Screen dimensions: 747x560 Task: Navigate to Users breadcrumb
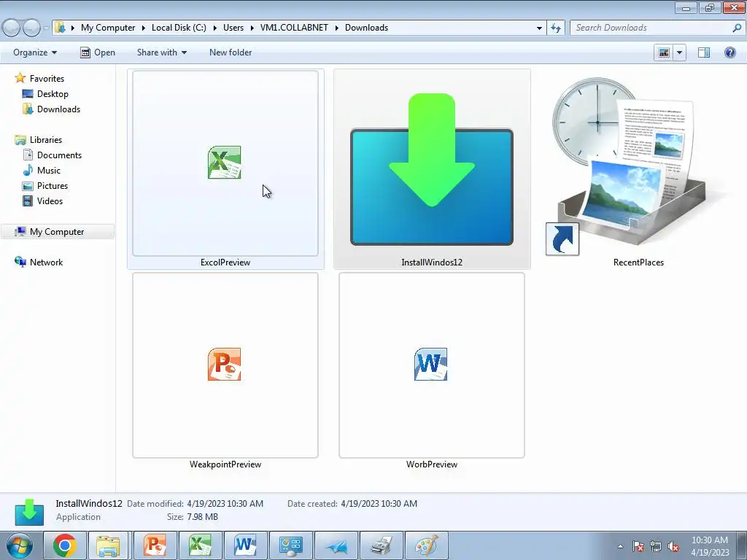(233, 28)
